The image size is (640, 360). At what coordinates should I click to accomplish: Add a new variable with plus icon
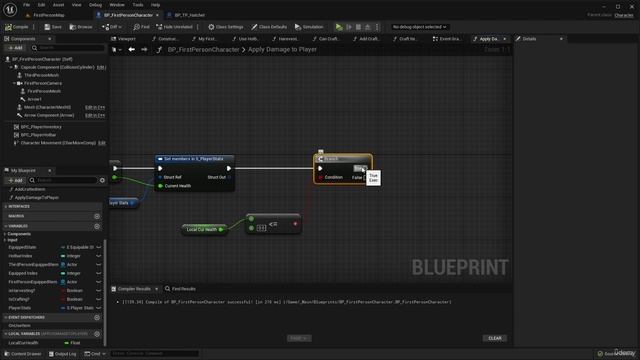97,226
